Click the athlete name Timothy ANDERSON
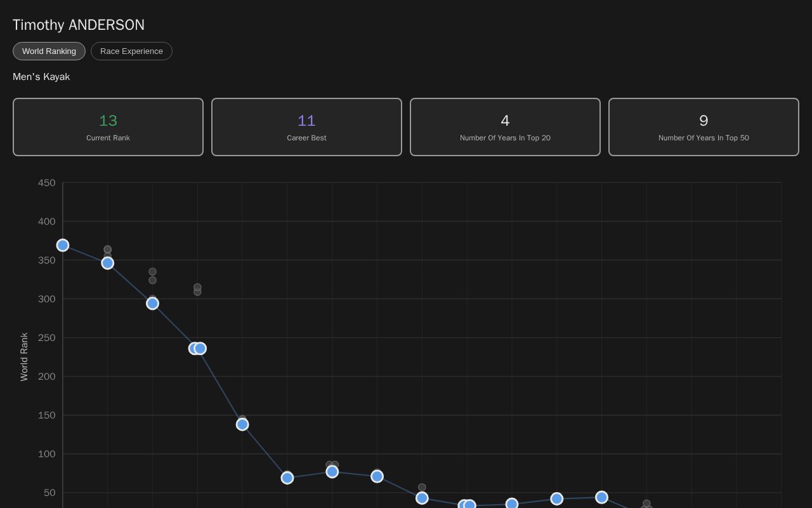 click(x=79, y=25)
